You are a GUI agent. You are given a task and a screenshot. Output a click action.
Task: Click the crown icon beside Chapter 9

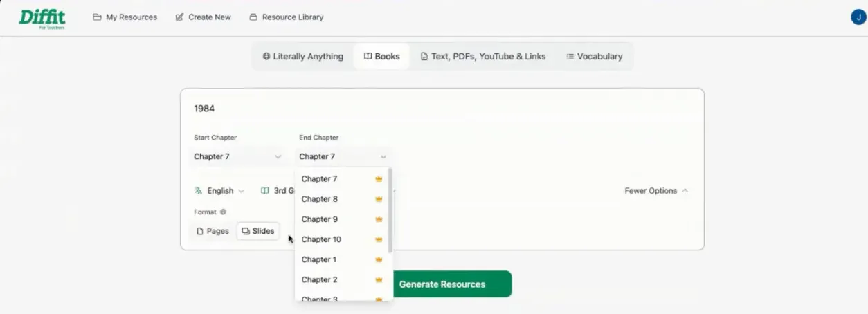coord(379,219)
